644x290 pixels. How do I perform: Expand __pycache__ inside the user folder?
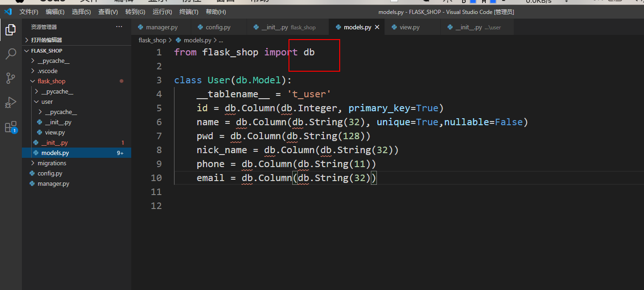pos(76,112)
